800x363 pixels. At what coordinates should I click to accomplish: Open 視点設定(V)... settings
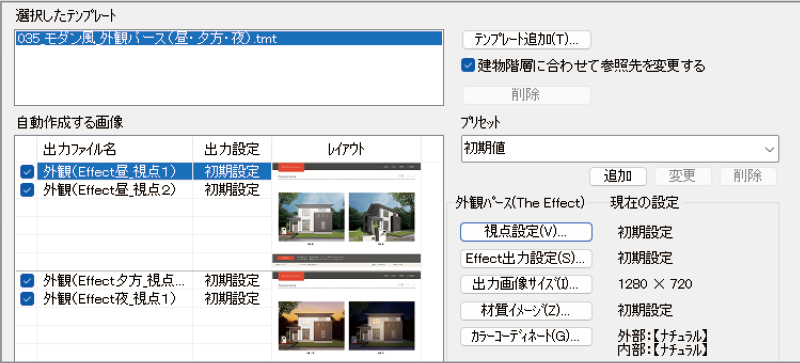tap(526, 232)
